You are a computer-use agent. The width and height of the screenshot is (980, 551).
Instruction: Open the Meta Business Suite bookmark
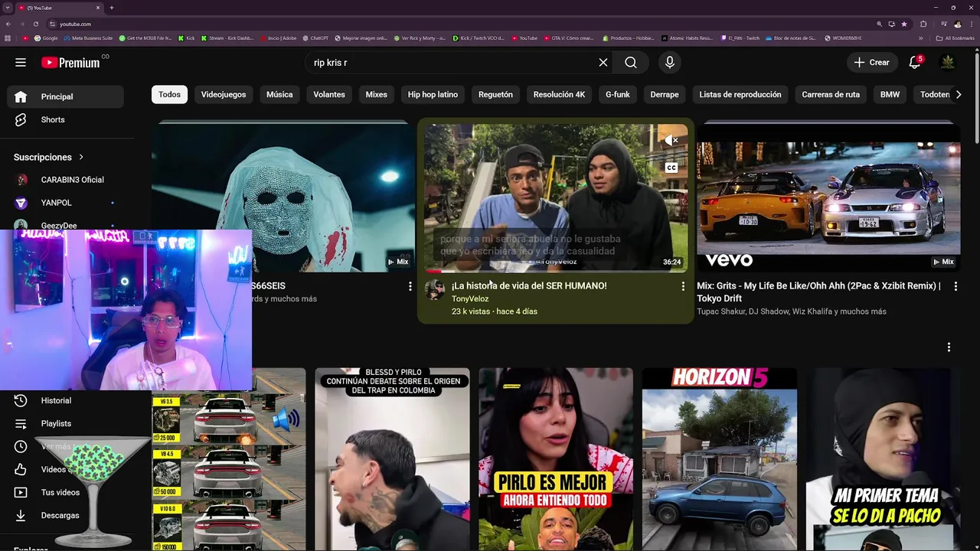click(x=88, y=38)
